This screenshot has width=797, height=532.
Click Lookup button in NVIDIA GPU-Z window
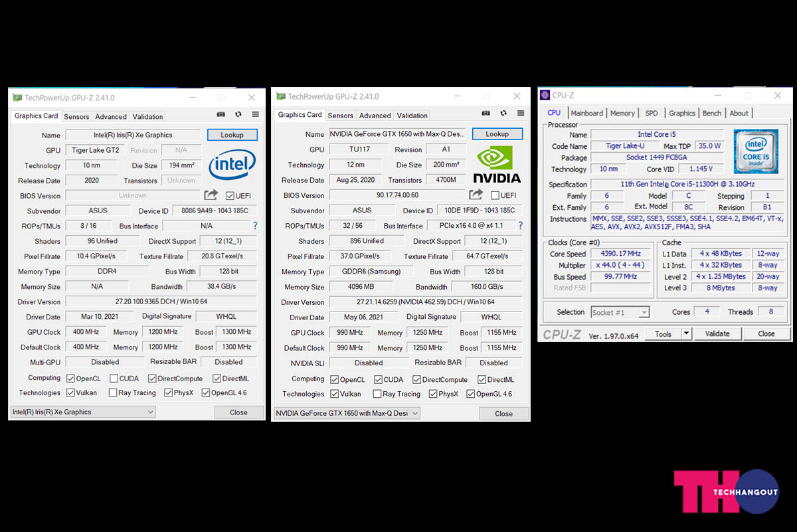497,134
